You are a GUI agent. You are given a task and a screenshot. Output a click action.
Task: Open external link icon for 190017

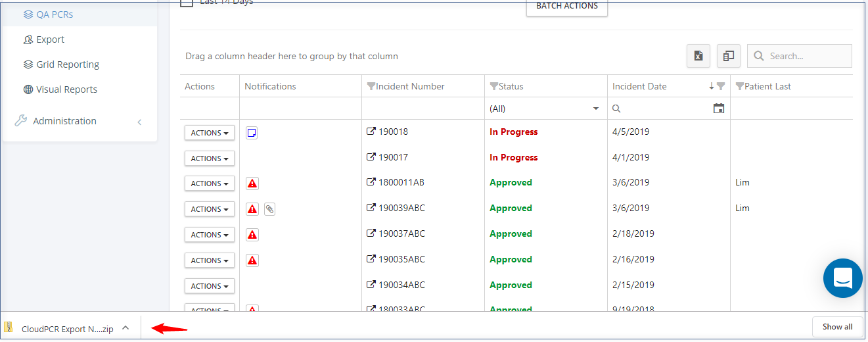pyautogui.click(x=371, y=157)
